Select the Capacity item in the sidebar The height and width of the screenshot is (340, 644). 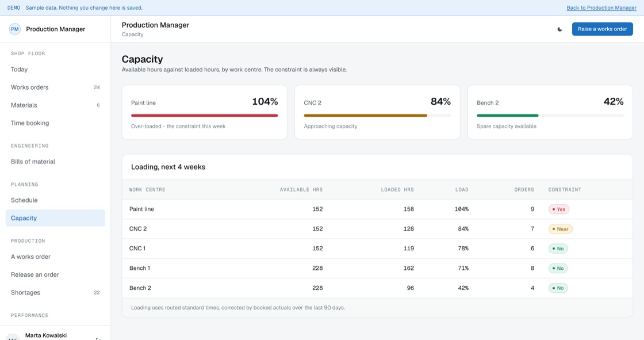pyautogui.click(x=55, y=218)
